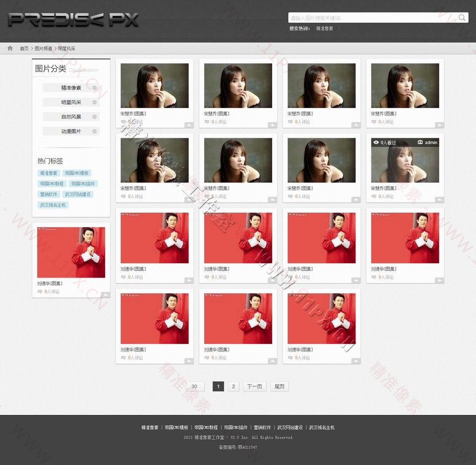
Task: Click the comment bubble icon on sidebar 刘德华 card
Action: coord(40,291)
